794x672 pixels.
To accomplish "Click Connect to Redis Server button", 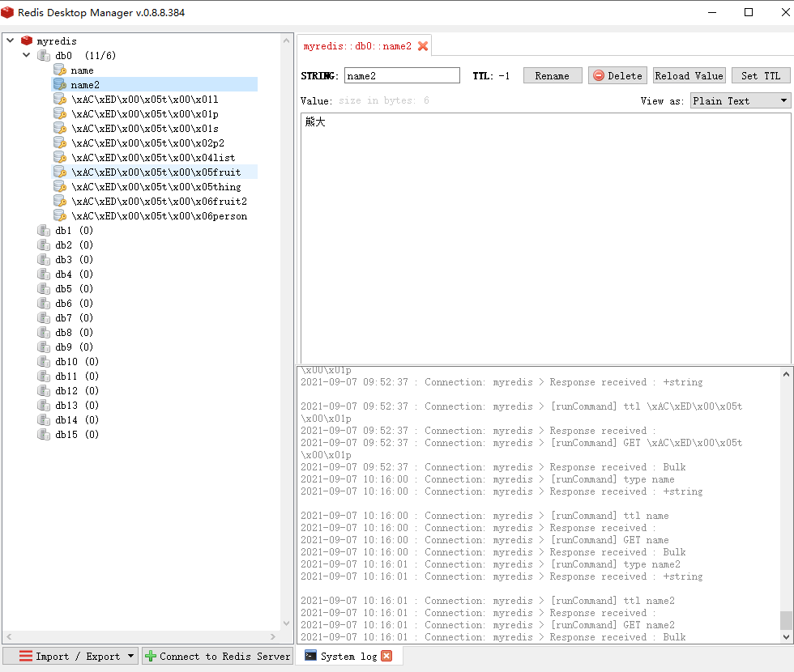I will (x=217, y=656).
